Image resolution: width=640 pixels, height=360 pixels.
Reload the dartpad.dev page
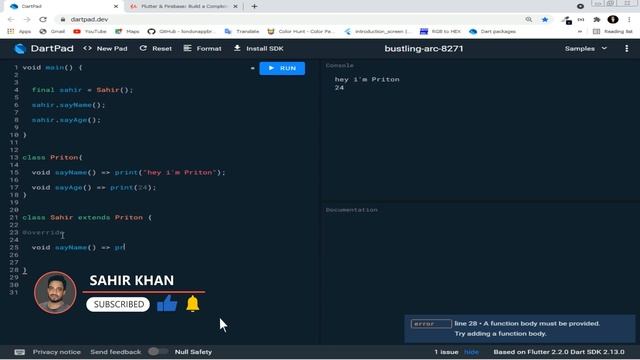coord(43,19)
